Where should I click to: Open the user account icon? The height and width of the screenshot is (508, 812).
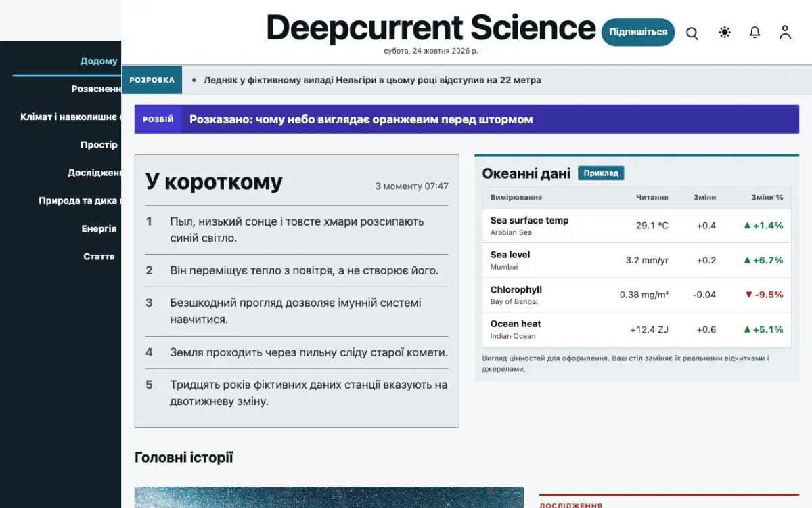[785, 33]
